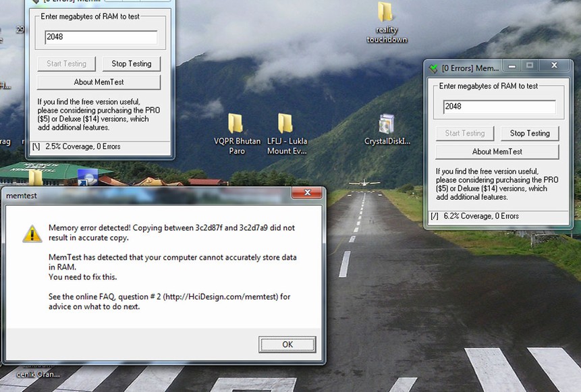The image size is (581, 392).
Task: Minimize the right MemTest window
Action: coord(512,66)
